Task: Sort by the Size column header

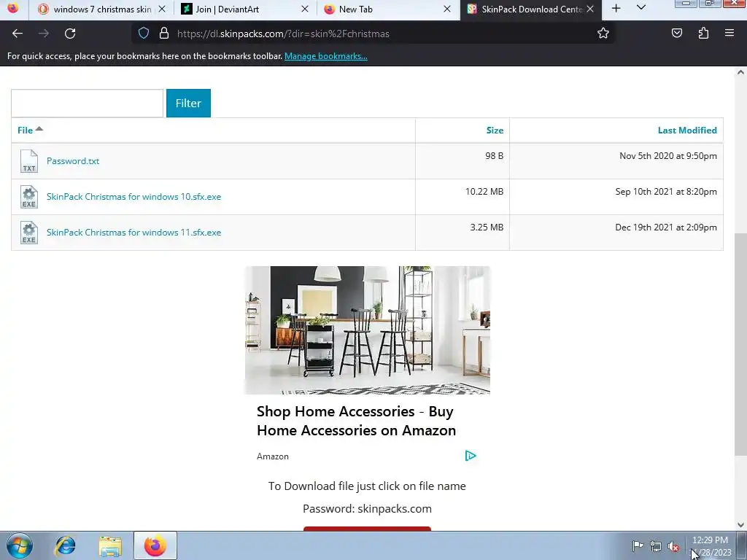Action: [495, 131]
